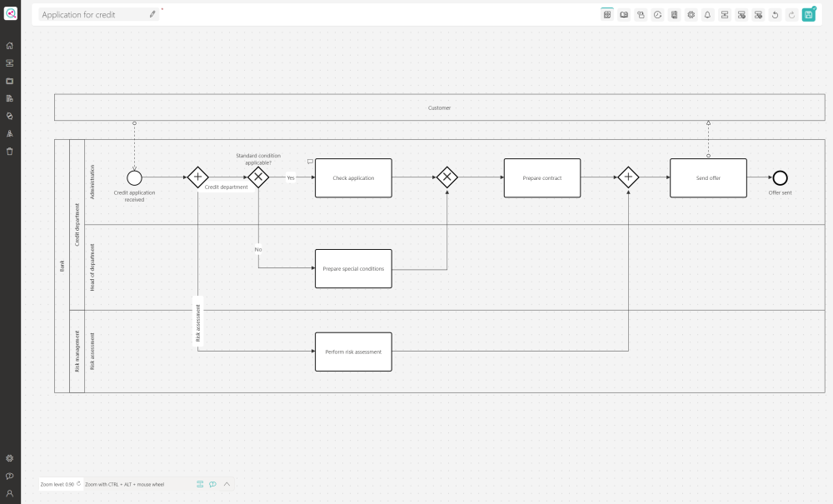
Task: Select the 'Offer sent' end event
Action: pyautogui.click(x=780, y=178)
